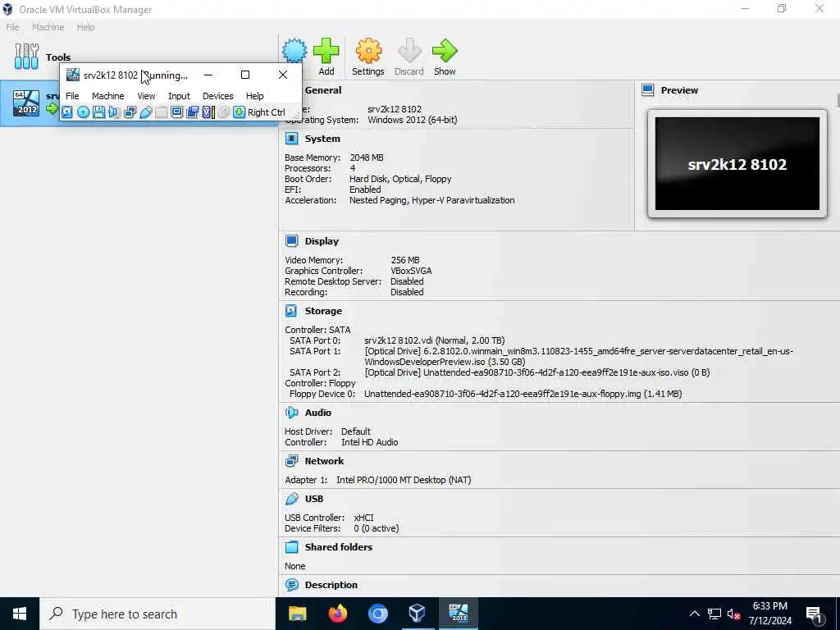Click audio speaker indicator in VM window

[114, 112]
